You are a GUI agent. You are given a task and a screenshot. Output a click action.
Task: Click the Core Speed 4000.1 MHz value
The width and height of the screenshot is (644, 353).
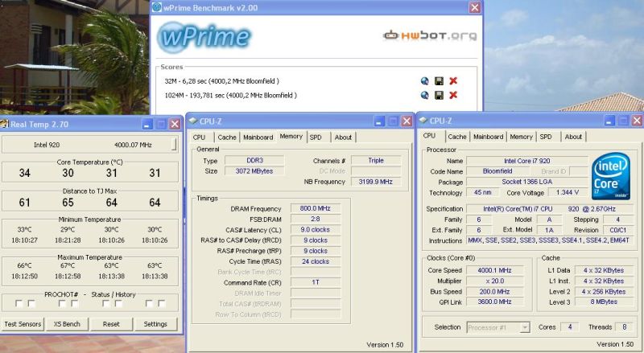tap(494, 270)
